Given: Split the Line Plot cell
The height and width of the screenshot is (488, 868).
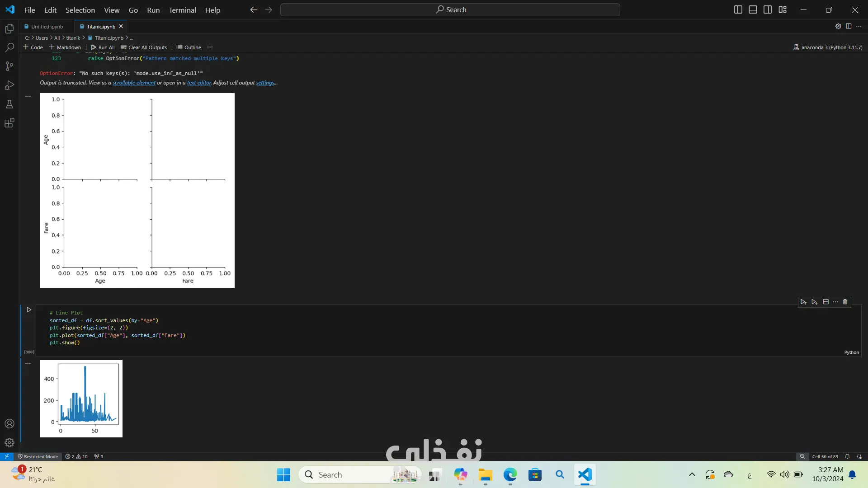Looking at the screenshot, I should tap(826, 302).
